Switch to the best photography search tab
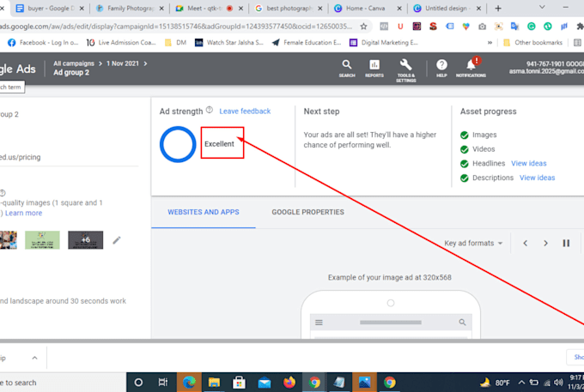This screenshot has height=392, width=584. 289,9
